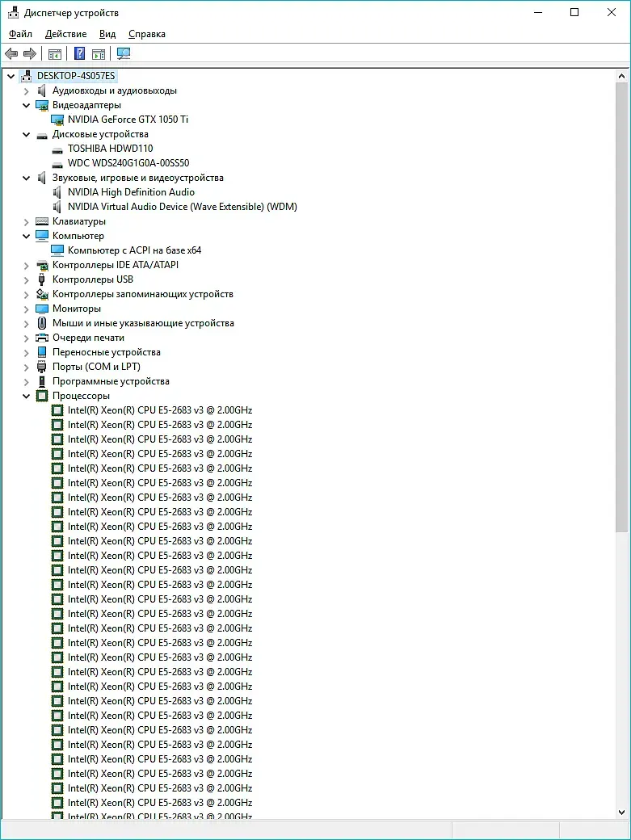Image resolution: width=631 pixels, height=840 pixels.
Task: Click the Мониторы screen icon
Action: point(42,309)
